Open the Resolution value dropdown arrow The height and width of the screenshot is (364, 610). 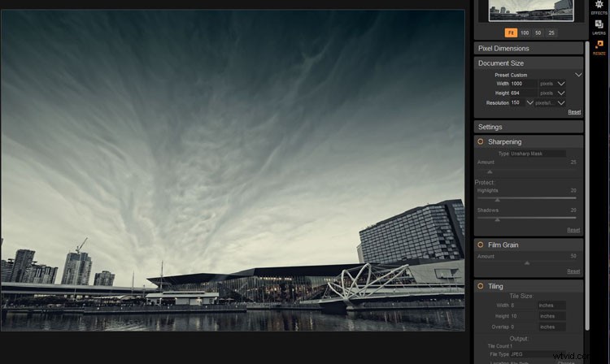coord(529,102)
